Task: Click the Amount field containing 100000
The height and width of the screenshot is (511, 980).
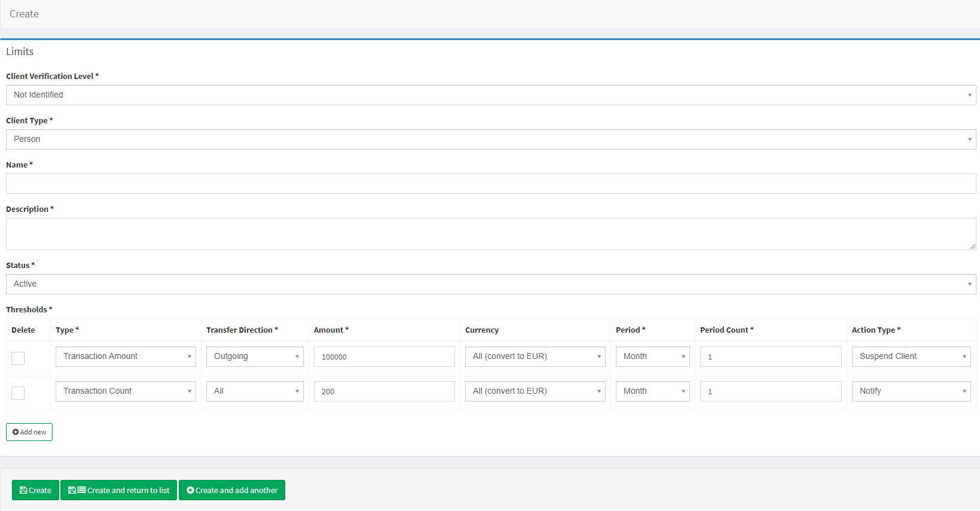Action: [384, 357]
